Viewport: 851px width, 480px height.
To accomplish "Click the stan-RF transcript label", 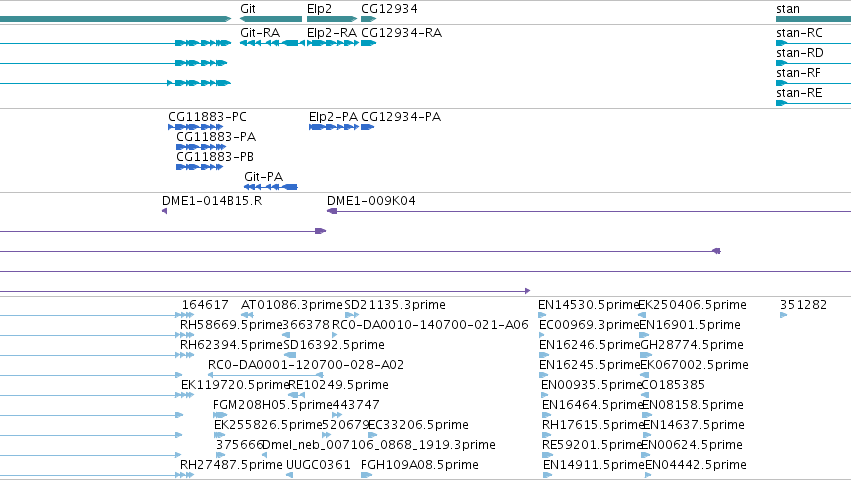I will click(798, 73).
